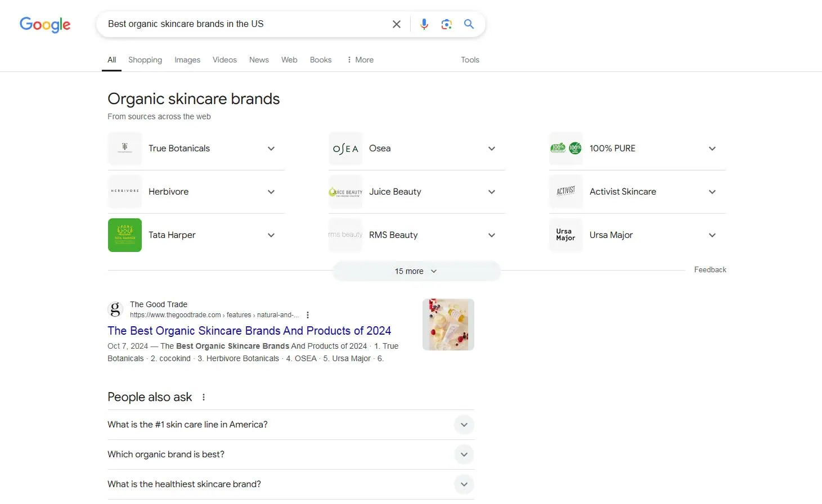Click The Good Trade site favicon
Image resolution: width=822 pixels, height=504 pixels.
(115, 309)
